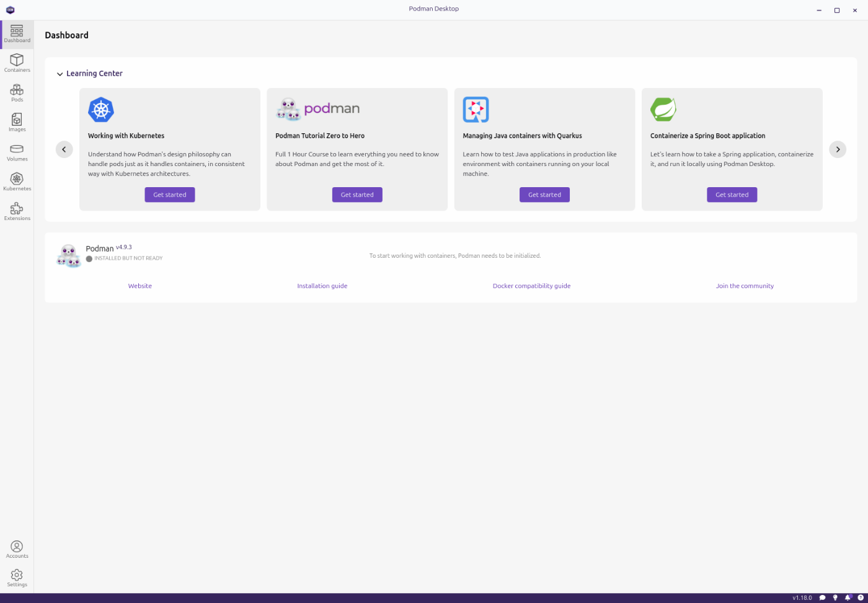Screen dimensions: 868x603
Task: Click the Podman seals icon in provider panel
Action: pos(69,255)
